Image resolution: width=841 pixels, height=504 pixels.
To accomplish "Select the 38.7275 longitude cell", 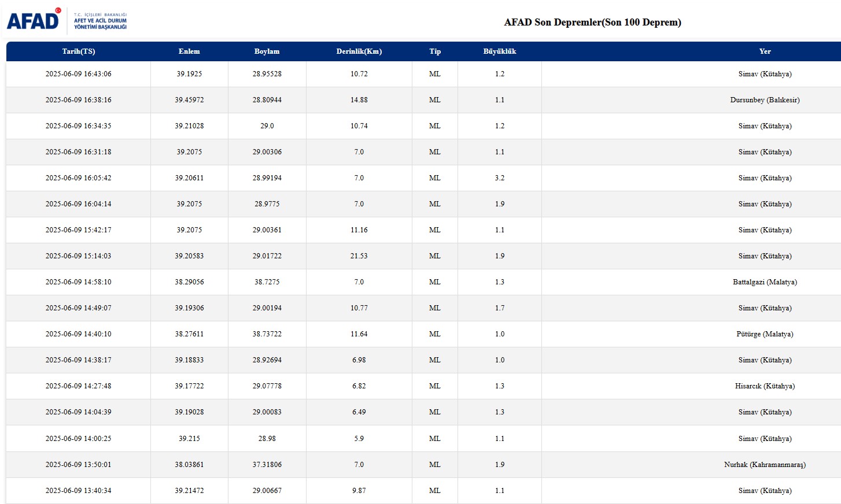I will click(x=267, y=282).
